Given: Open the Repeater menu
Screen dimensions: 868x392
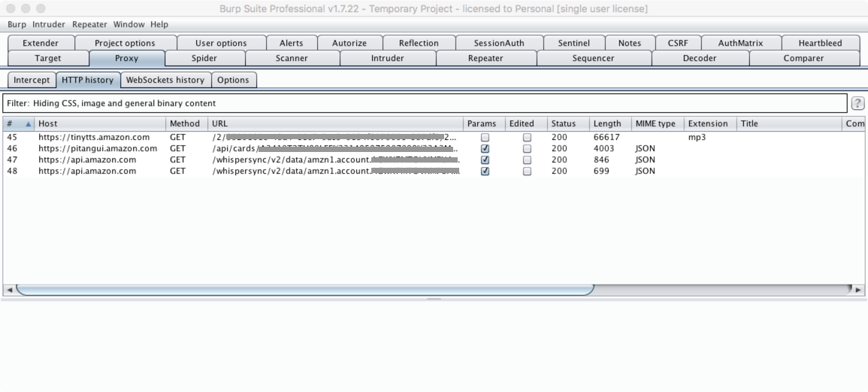Looking at the screenshot, I should click(x=89, y=24).
